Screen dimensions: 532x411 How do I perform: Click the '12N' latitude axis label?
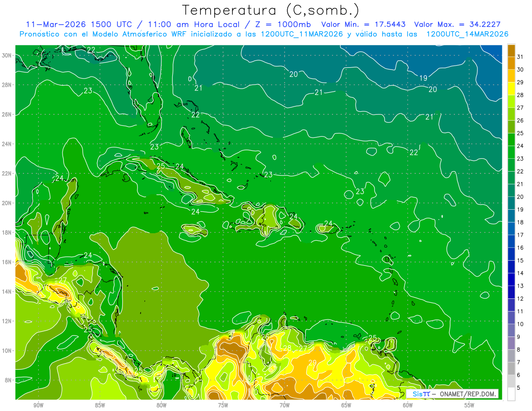(x=6, y=321)
